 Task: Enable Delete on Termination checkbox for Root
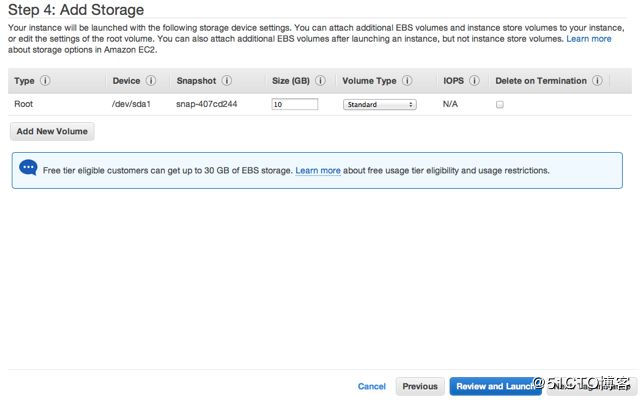pos(500,104)
